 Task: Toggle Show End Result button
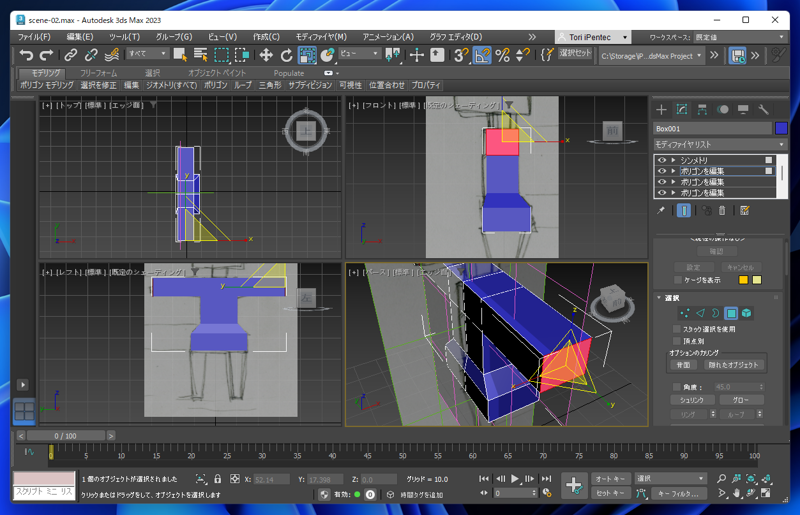(x=684, y=210)
